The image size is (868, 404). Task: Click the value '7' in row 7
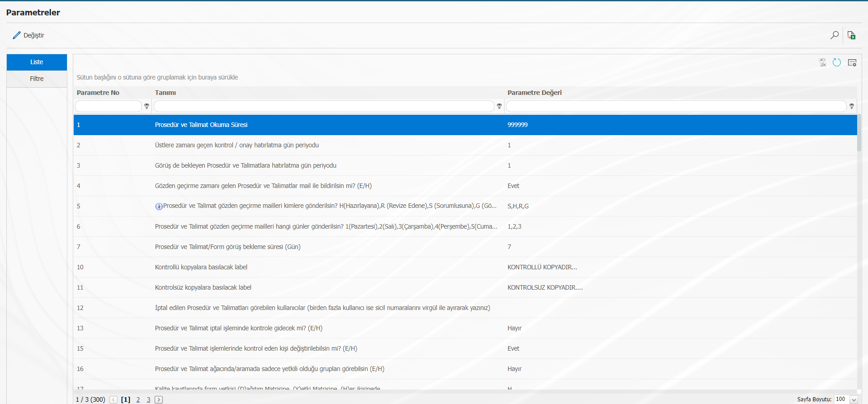click(509, 247)
